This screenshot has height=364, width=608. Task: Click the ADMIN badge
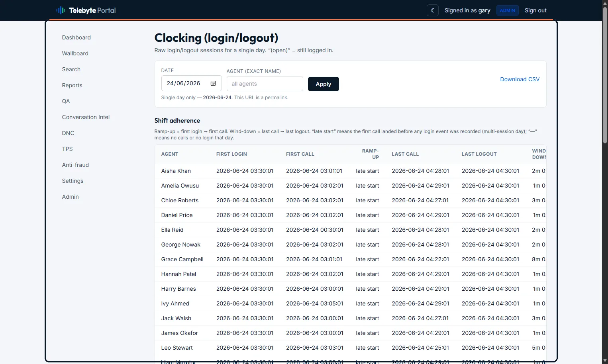click(x=507, y=10)
